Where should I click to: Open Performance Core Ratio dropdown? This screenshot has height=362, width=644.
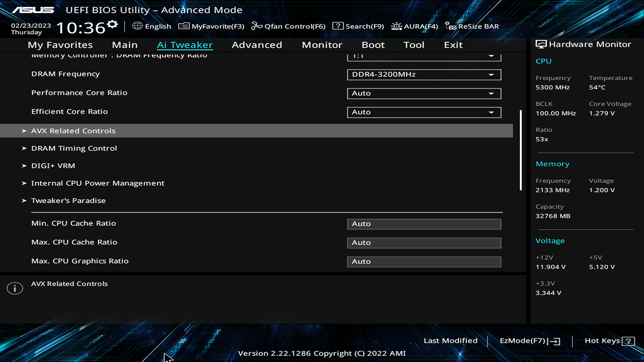pos(424,93)
